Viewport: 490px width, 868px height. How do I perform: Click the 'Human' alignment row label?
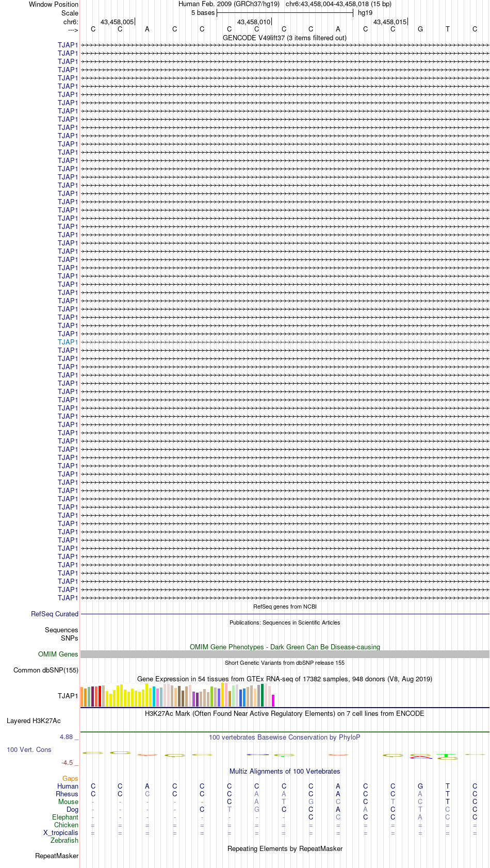68,787
